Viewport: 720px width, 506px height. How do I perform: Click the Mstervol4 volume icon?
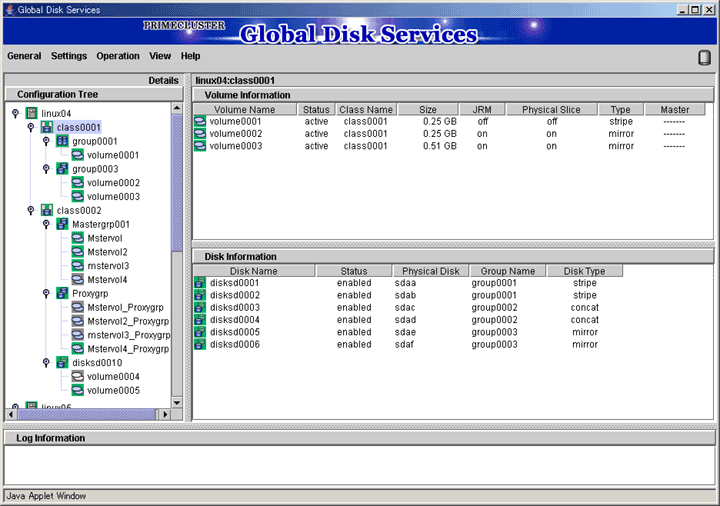78,279
